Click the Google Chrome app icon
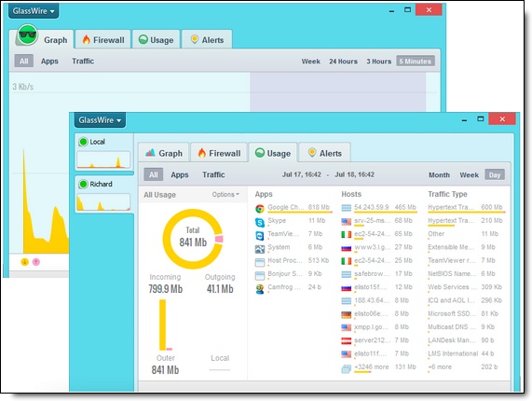Viewport: 532px width, 401px height. point(260,209)
